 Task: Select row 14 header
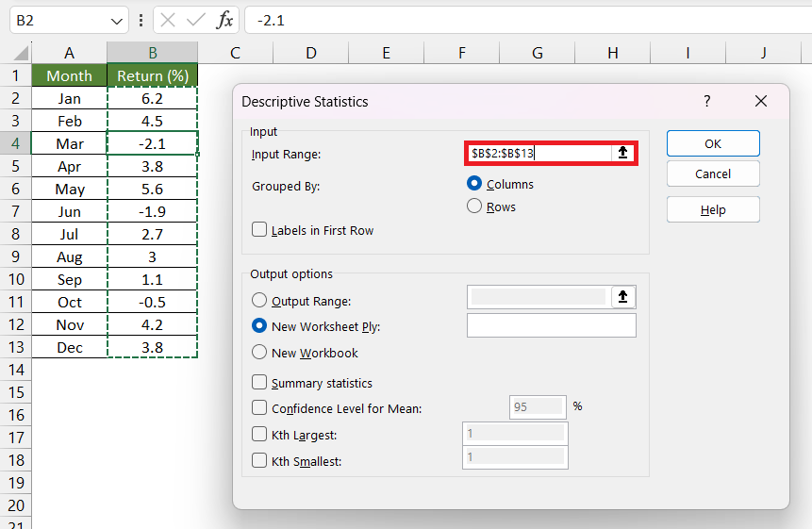pos(15,370)
